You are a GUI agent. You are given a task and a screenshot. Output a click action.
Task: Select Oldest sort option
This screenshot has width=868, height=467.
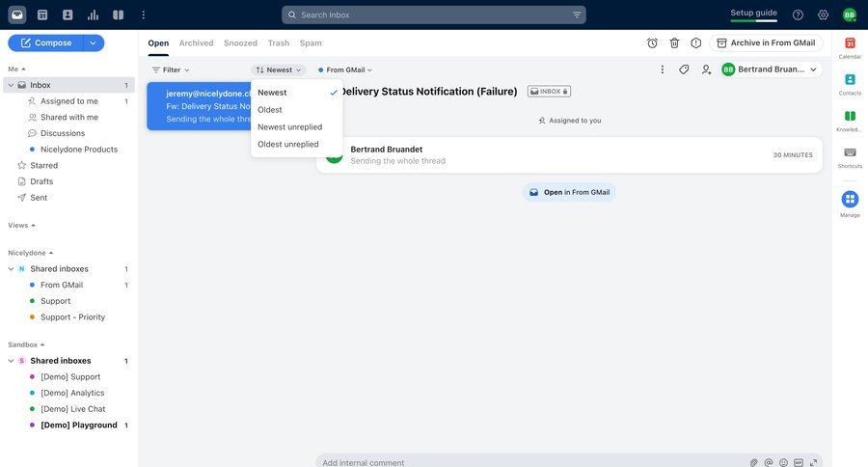(x=297, y=110)
